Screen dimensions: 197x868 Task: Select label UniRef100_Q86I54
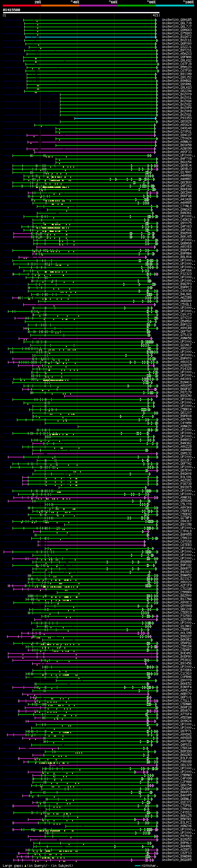point(177,785)
